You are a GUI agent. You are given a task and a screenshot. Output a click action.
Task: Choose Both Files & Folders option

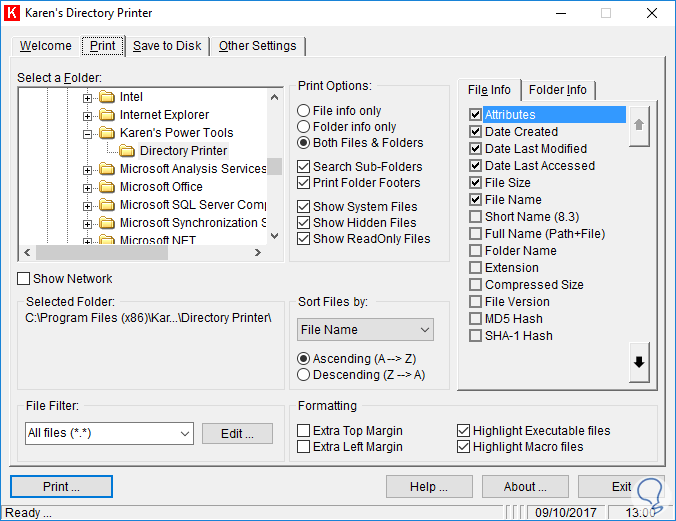pos(360,143)
